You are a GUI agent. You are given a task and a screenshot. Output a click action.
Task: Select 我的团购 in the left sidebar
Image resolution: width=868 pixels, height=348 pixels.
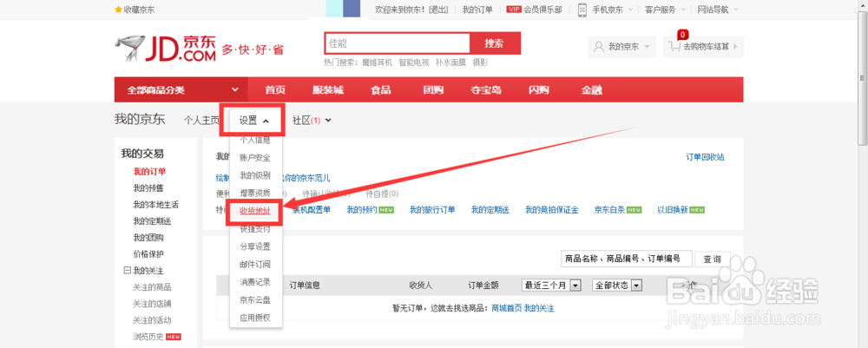click(148, 238)
